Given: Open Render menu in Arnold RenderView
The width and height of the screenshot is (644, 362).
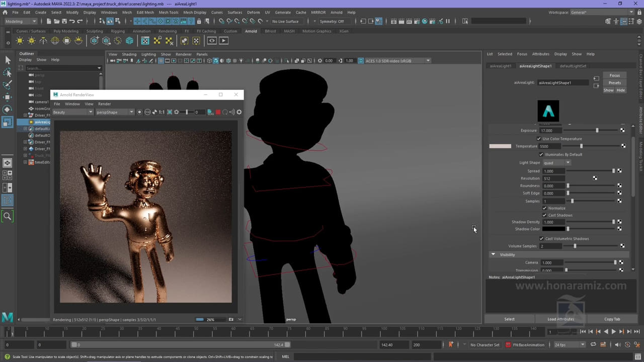Looking at the screenshot, I should [104, 104].
